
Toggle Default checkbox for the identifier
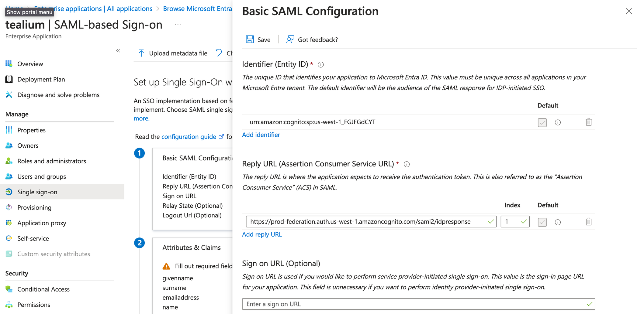[x=542, y=122]
